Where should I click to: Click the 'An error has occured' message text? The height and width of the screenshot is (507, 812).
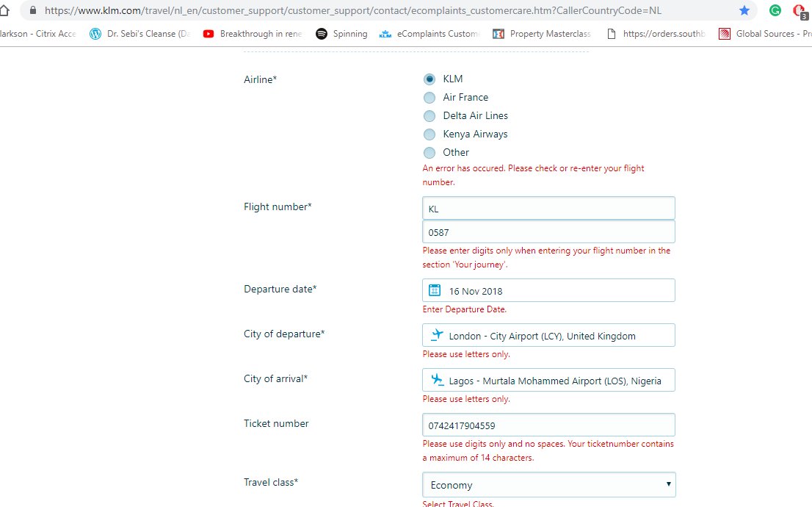534,175
